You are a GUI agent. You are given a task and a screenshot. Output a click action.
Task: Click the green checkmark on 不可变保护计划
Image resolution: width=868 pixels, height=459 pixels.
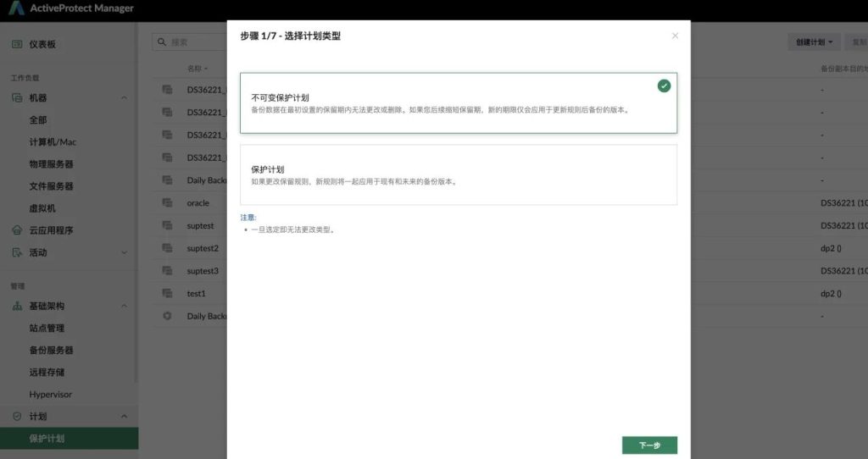pos(664,86)
